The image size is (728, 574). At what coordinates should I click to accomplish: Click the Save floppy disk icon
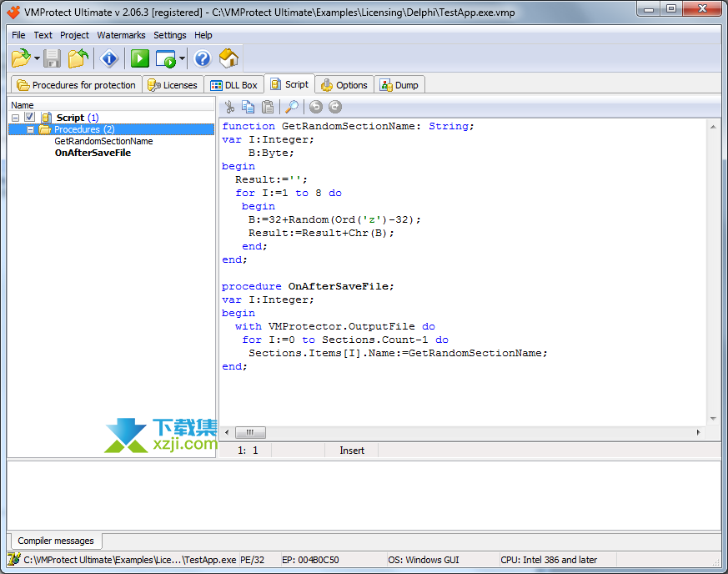click(52, 58)
